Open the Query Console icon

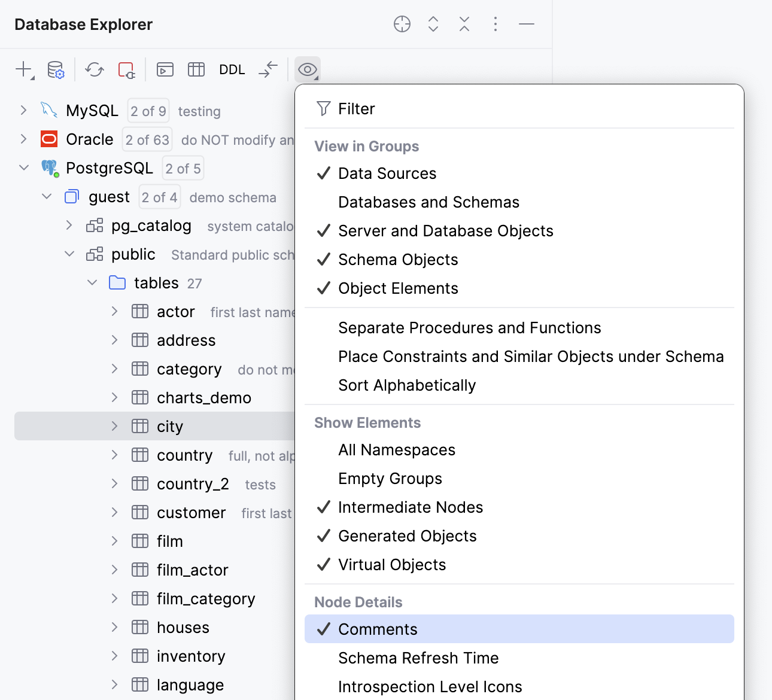[x=165, y=69]
